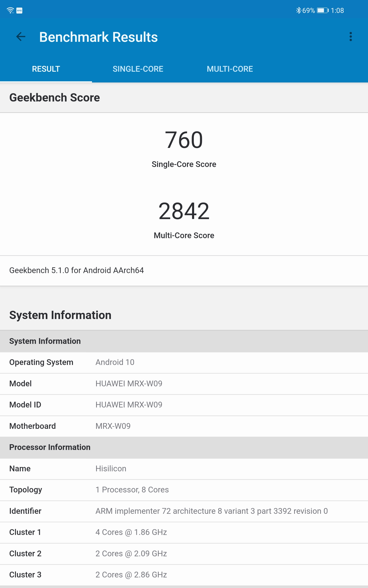This screenshot has height=588, width=368.
Task: Tap the Model ID label
Action: tap(25, 405)
